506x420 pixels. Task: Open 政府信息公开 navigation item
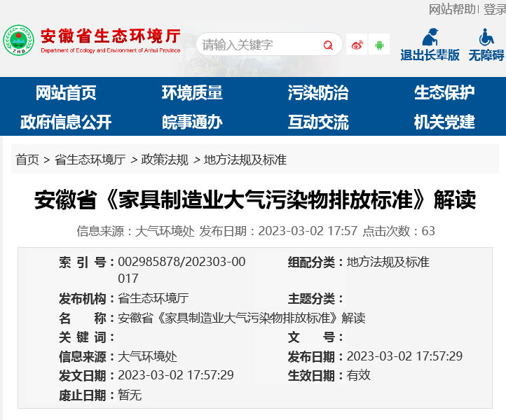point(66,122)
